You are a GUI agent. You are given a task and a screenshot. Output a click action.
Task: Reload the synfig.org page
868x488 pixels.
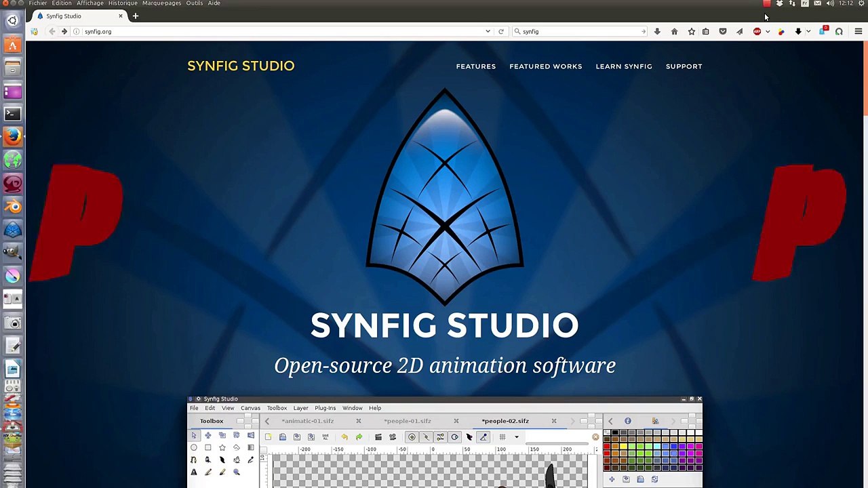500,31
